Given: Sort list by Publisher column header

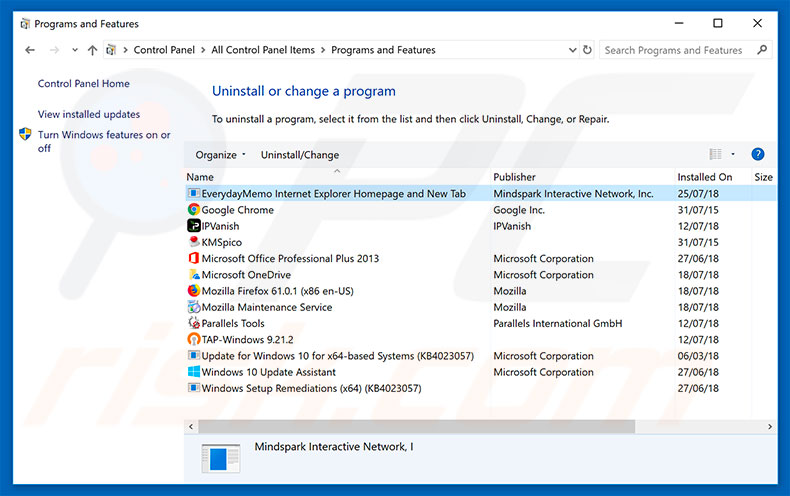Looking at the screenshot, I should click(x=514, y=177).
